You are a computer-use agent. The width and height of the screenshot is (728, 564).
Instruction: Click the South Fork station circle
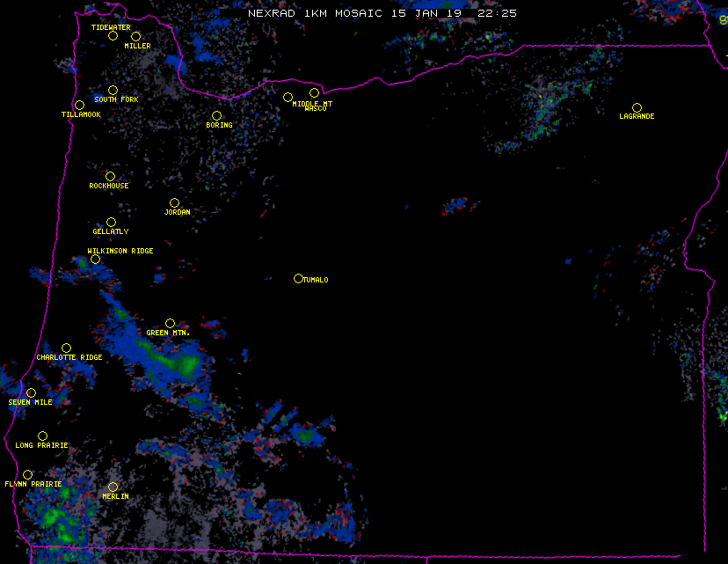coord(113,90)
